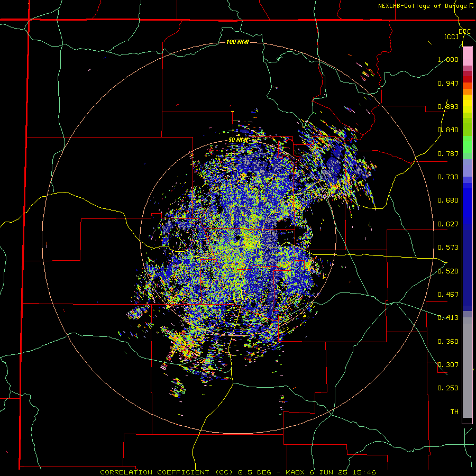Click the [CC] units label above color bar
Image resolution: width=476 pixels, height=476 pixels.
pos(452,36)
